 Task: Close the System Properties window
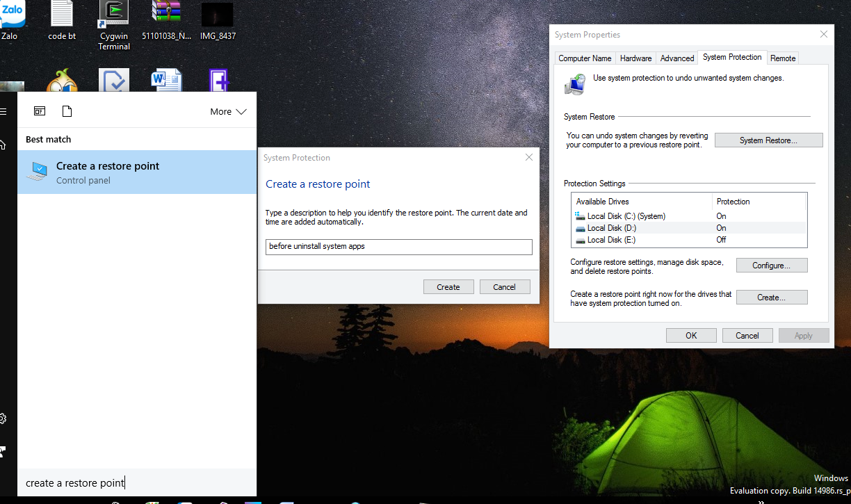[824, 35]
